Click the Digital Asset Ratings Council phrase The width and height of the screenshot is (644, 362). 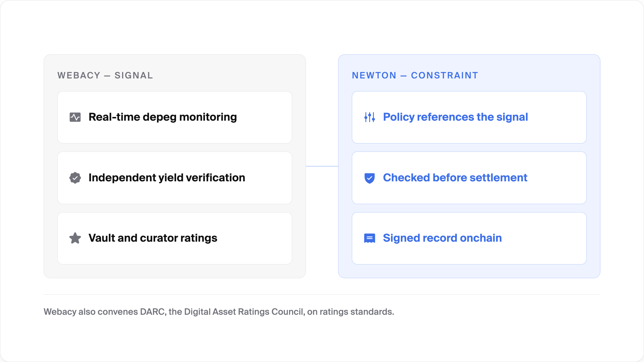(245, 312)
